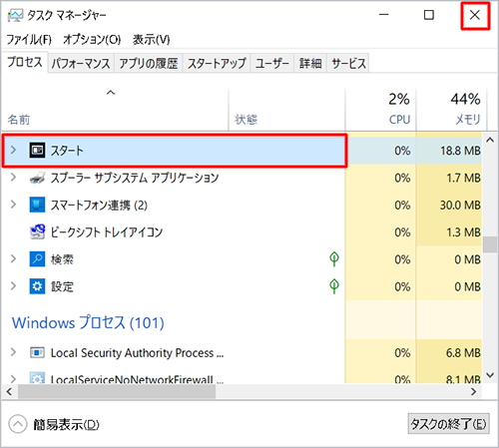Expand the 設定 process row
499x448 pixels.
pos(13,285)
